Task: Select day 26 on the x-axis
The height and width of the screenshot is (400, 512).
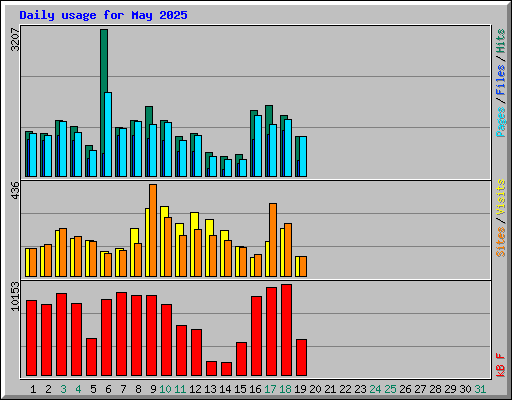Action: click(x=405, y=389)
